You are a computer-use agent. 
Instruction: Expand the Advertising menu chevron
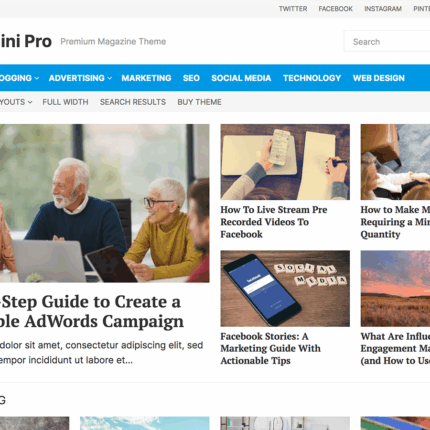(x=110, y=78)
